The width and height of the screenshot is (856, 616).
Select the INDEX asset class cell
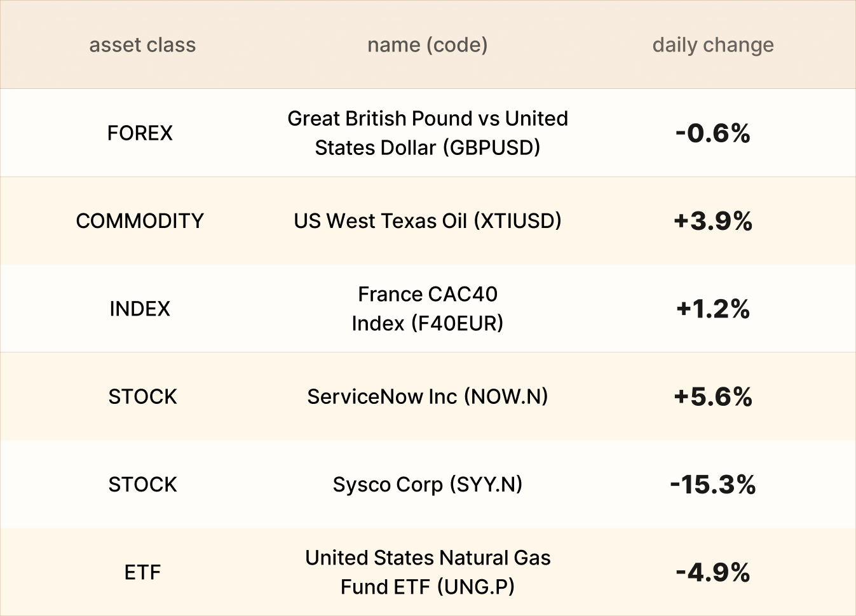140,309
